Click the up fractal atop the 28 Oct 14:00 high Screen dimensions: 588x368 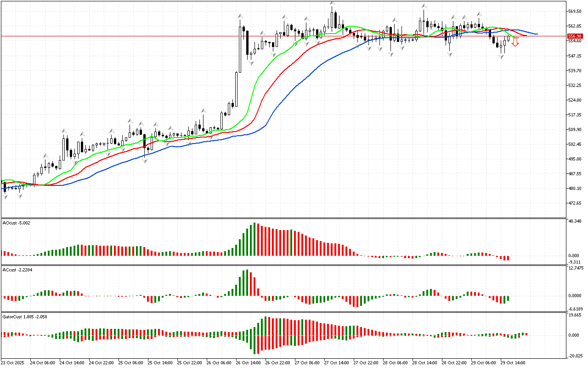[424, 6]
